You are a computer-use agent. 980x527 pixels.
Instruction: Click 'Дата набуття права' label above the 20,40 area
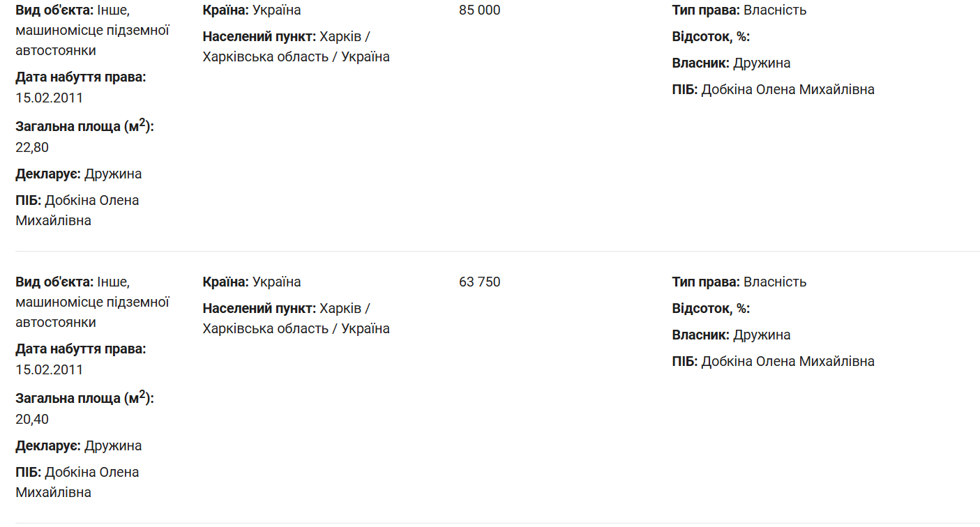81,349
